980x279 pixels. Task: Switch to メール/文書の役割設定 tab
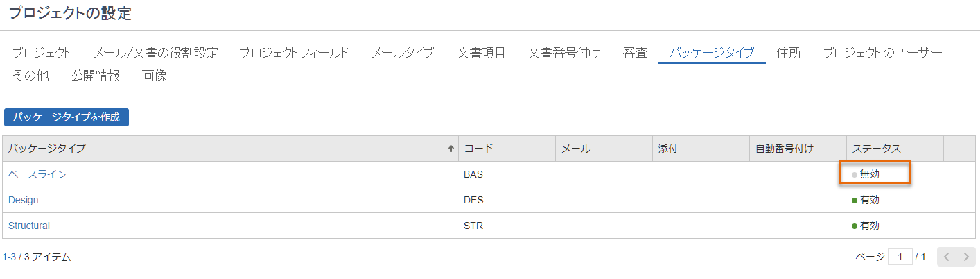155,53
